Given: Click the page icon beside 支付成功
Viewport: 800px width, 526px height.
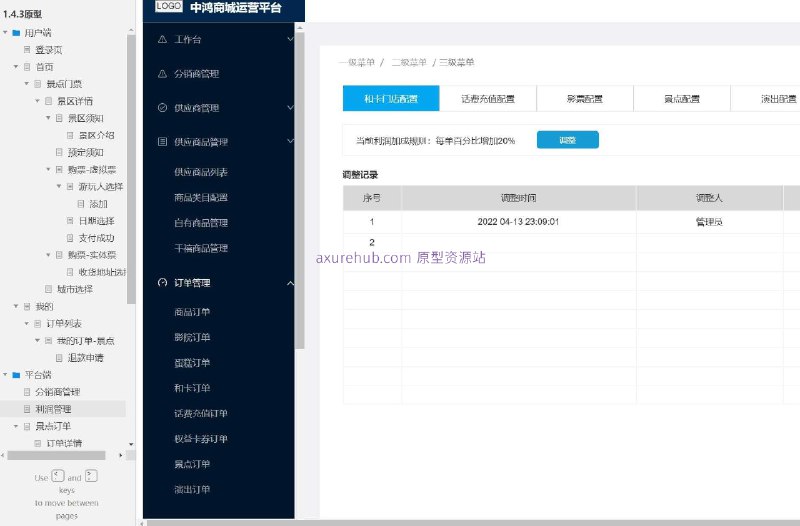Looking at the screenshot, I should point(70,238).
